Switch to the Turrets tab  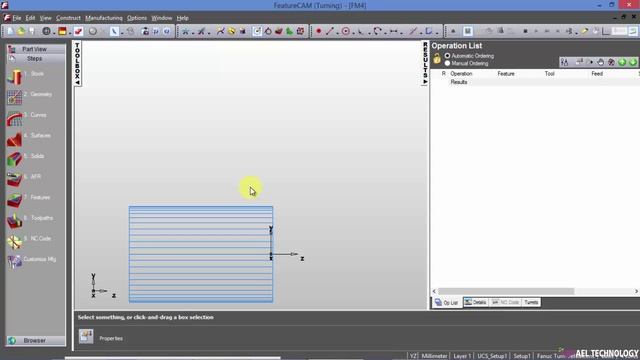[531, 302]
